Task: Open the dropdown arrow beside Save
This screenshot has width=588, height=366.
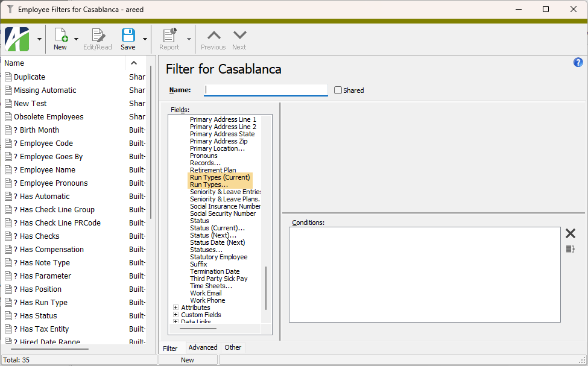Action: (x=144, y=39)
